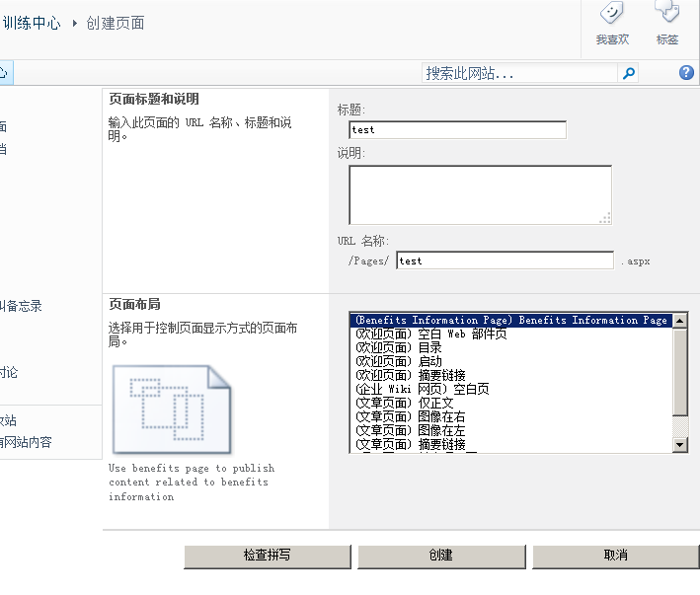Click the 取消 cancel button
Viewport: 700px width, 595px height.
click(616, 556)
